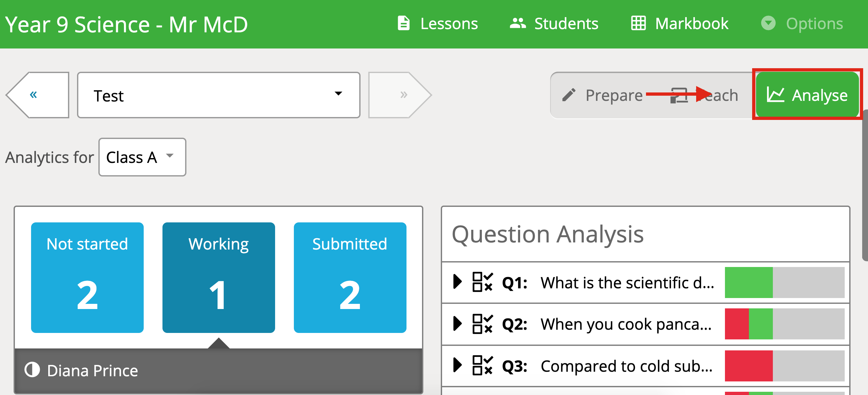This screenshot has height=395, width=868.
Task: Click the Students people icon
Action: pos(517,24)
